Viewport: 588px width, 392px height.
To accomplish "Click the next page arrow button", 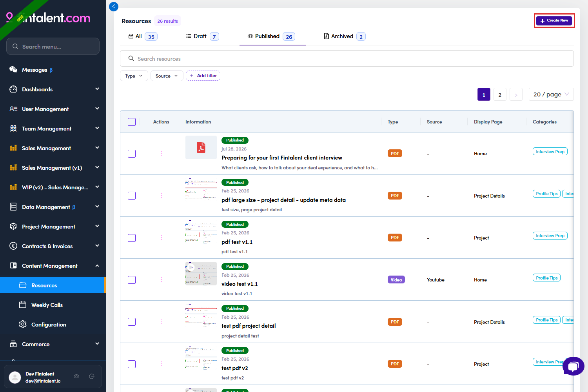I will [x=516, y=94].
